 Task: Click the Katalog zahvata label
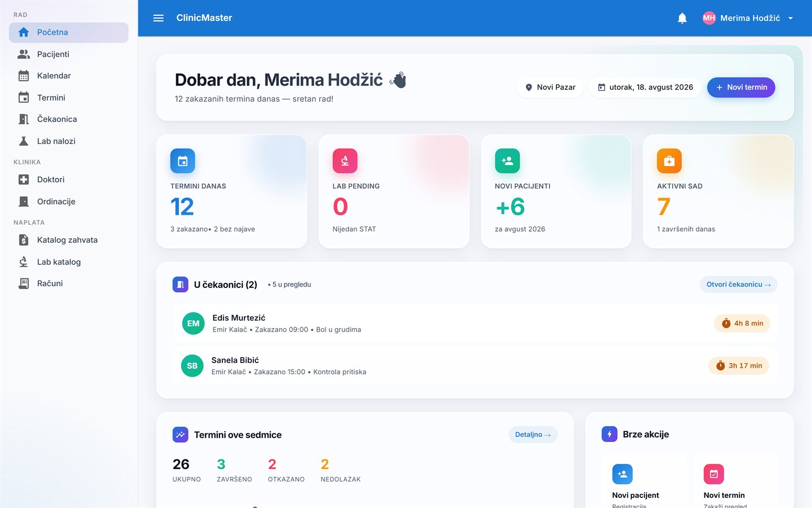tap(67, 240)
